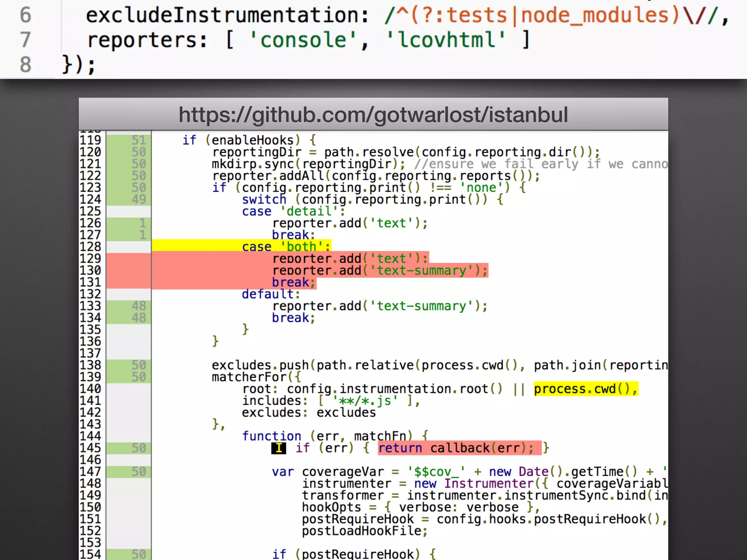Click line number 7 in the top snippet
This screenshot has width=747, height=560.
click(25, 40)
